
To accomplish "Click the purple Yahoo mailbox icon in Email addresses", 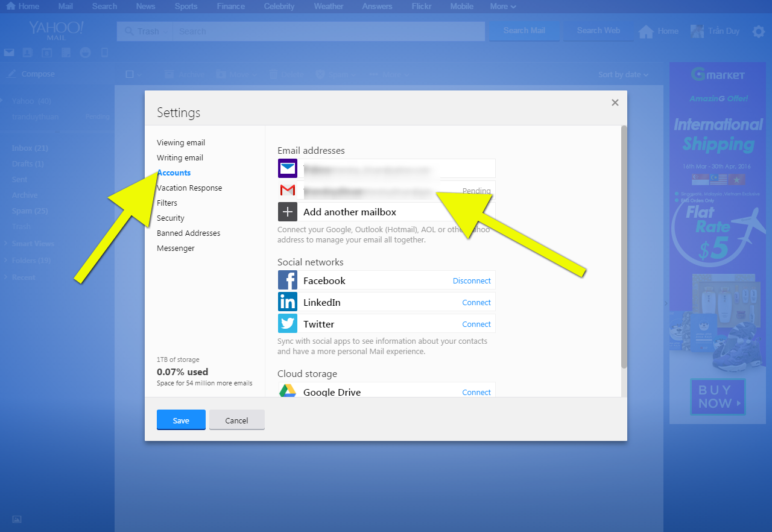I will [288, 168].
